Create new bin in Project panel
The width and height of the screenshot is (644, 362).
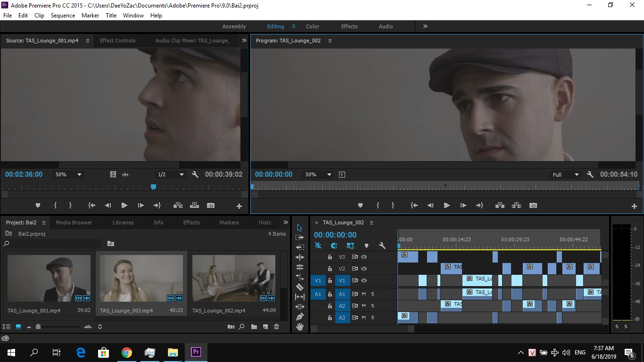254,327
